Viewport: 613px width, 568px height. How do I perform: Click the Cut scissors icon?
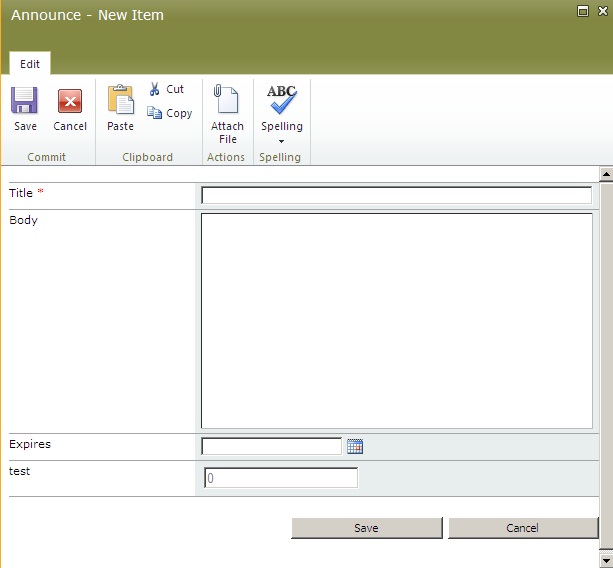tap(154, 89)
